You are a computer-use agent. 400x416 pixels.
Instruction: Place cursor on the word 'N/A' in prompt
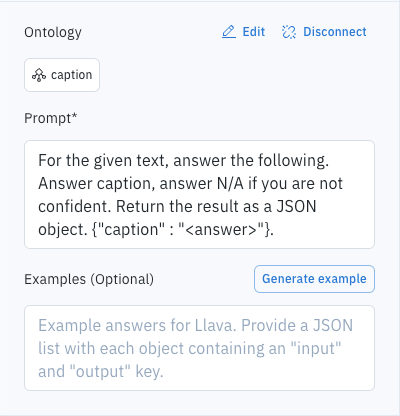(230, 183)
